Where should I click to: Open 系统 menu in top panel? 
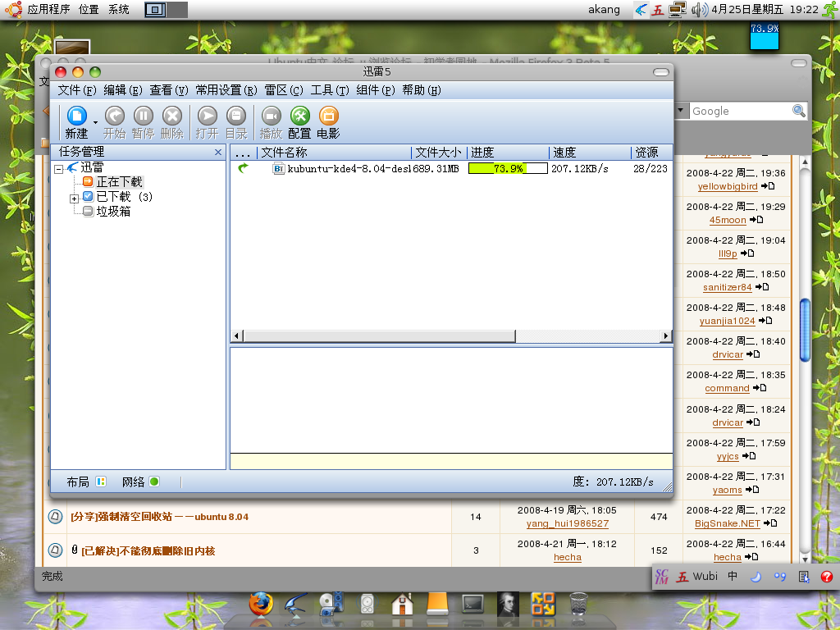pos(118,9)
